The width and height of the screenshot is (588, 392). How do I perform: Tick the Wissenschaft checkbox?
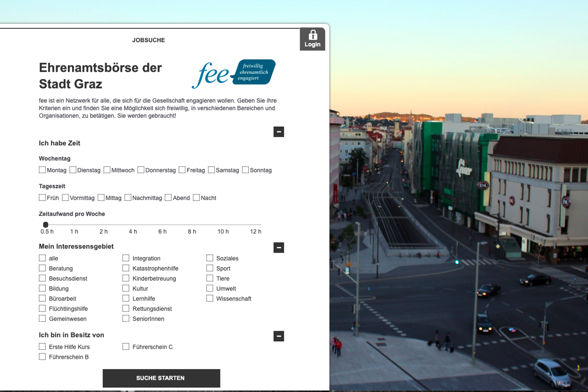[x=210, y=298]
